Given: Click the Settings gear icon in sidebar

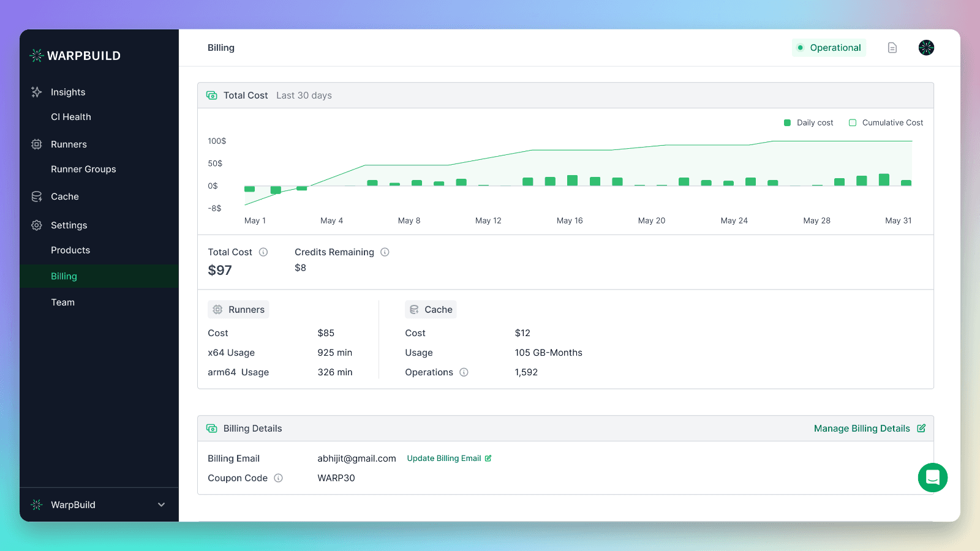Looking at the screenshot, I should (x=37, y=225).
